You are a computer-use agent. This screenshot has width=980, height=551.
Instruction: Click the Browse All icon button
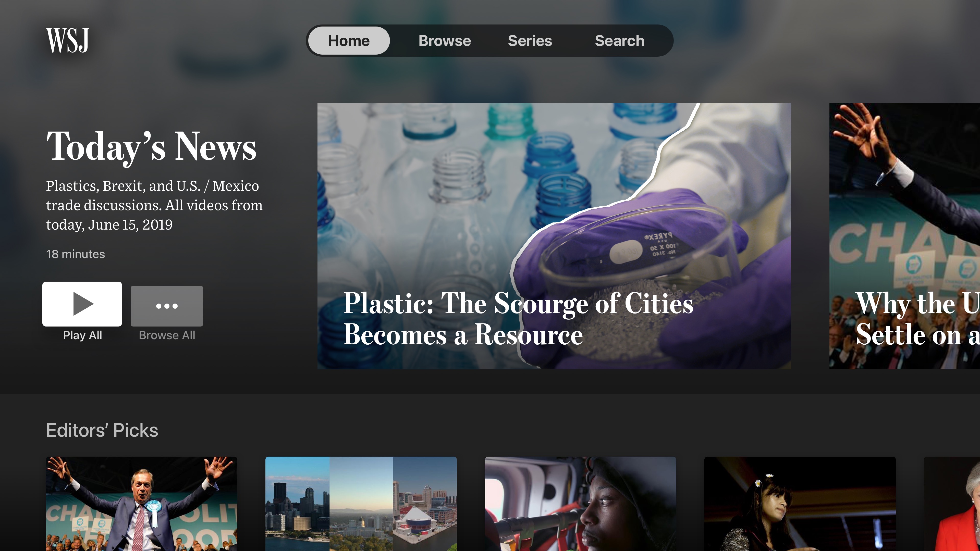(167, 305)
